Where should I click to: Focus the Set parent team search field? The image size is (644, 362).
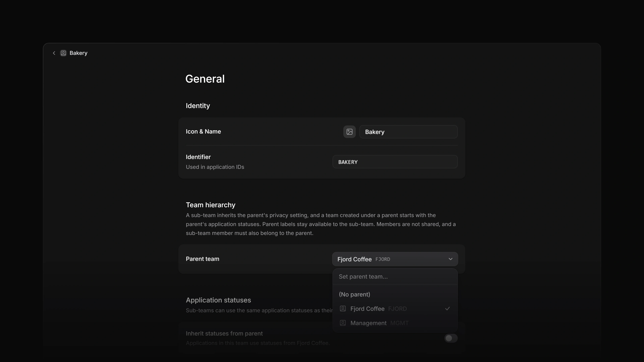(395, 277)
